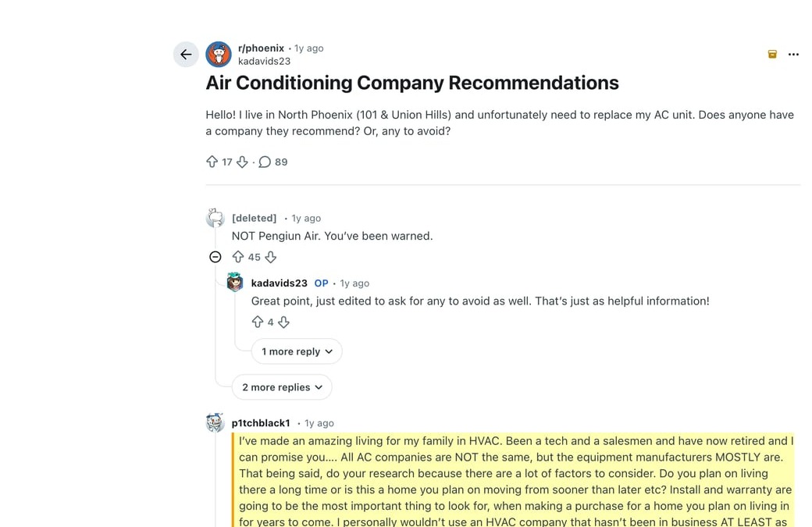Upvote the [deleted] user's comment

tap(238, 256)
